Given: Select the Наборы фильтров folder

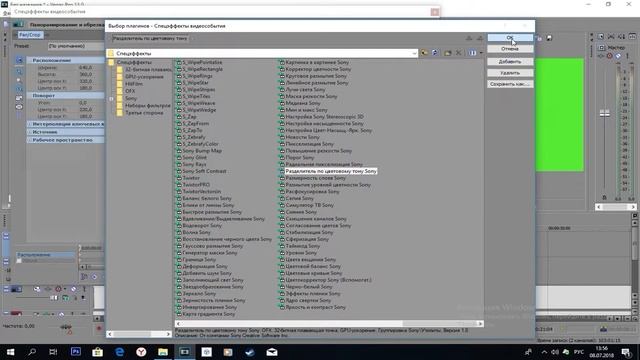Looking at the screenshot, I should point(148,105).
